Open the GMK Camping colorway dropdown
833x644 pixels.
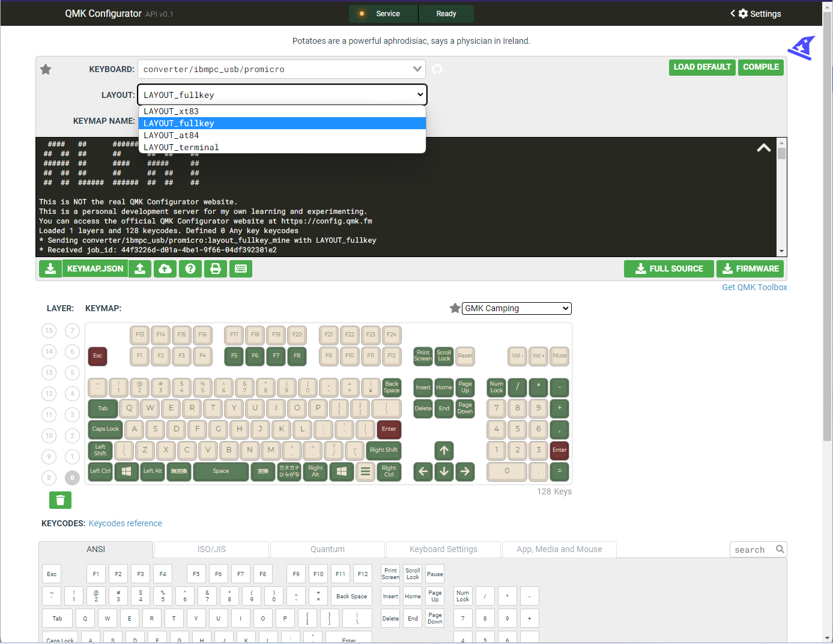tap(516, 308)
